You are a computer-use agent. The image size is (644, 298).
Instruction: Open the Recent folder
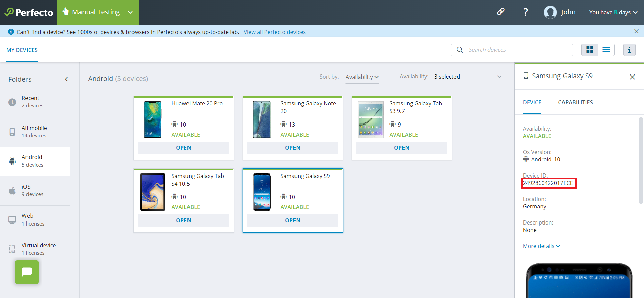point(35,102)
